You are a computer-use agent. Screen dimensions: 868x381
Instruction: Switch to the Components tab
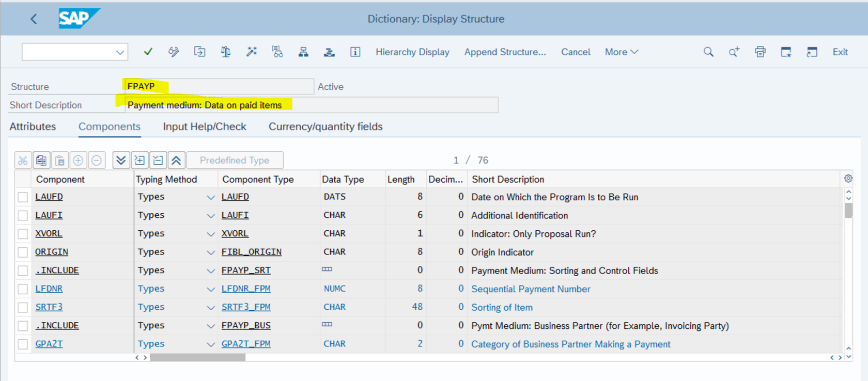point(110,126)
